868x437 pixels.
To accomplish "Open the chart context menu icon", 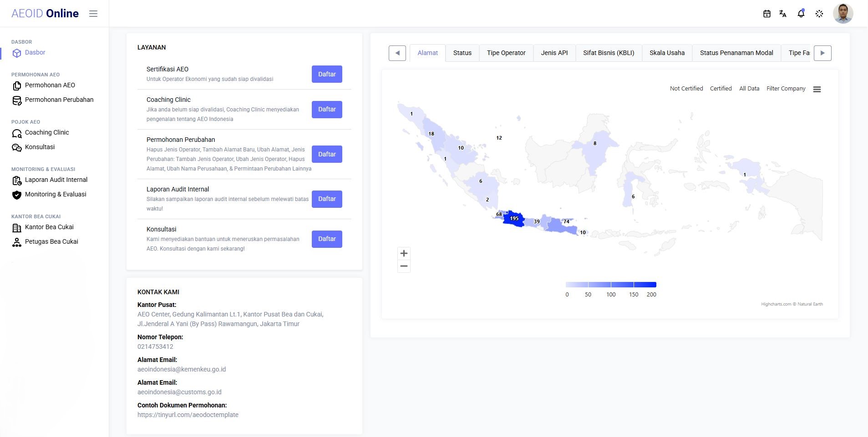I will pyautogui.click(x=817, y=89).
